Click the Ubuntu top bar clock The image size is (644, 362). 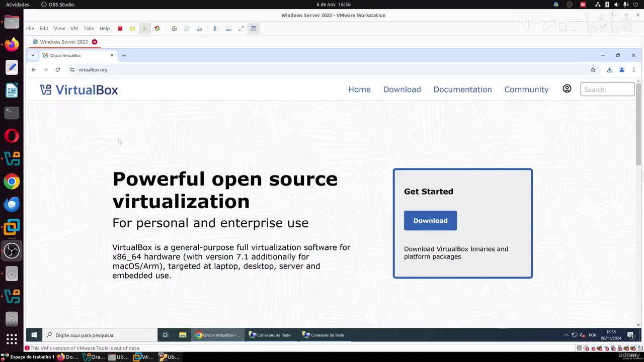[x=334, y=5]
